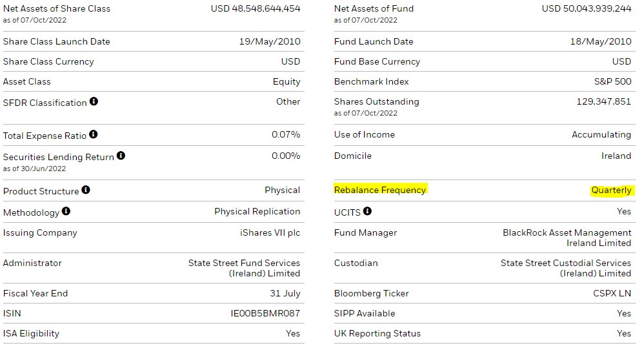Click the Share Class Launch Date value
The height and width of the screenshot is (350, 644).
(x=269, y=41)
